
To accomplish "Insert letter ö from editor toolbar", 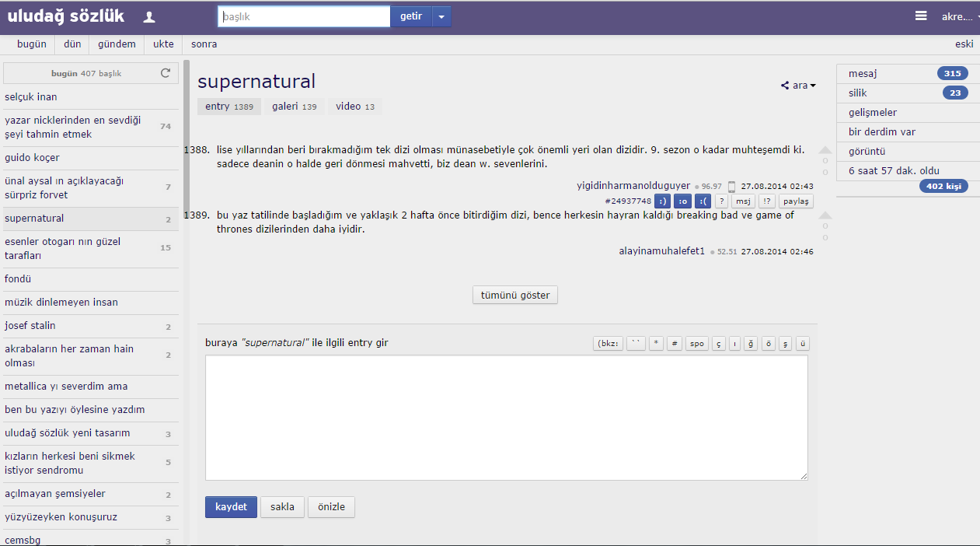I will [769, 343].
